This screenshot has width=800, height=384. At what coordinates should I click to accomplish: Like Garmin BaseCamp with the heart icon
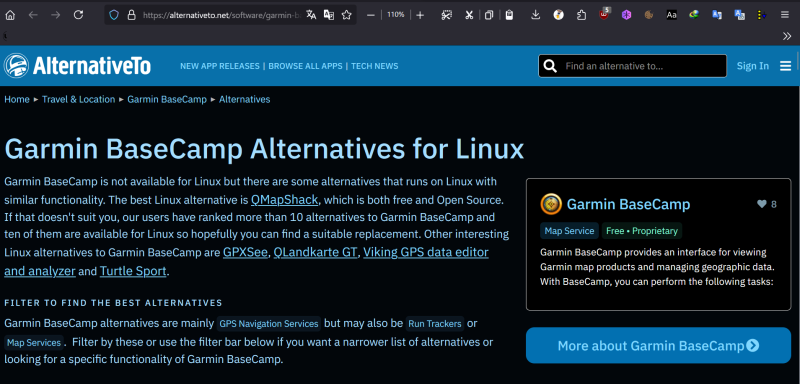coord(762,204)
